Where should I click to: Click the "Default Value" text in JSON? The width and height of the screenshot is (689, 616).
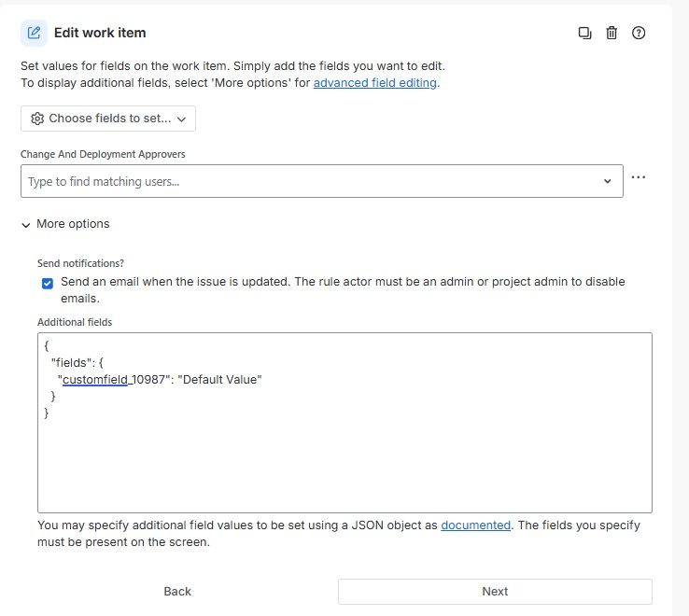pyautogui.click(x=219, y=380)
